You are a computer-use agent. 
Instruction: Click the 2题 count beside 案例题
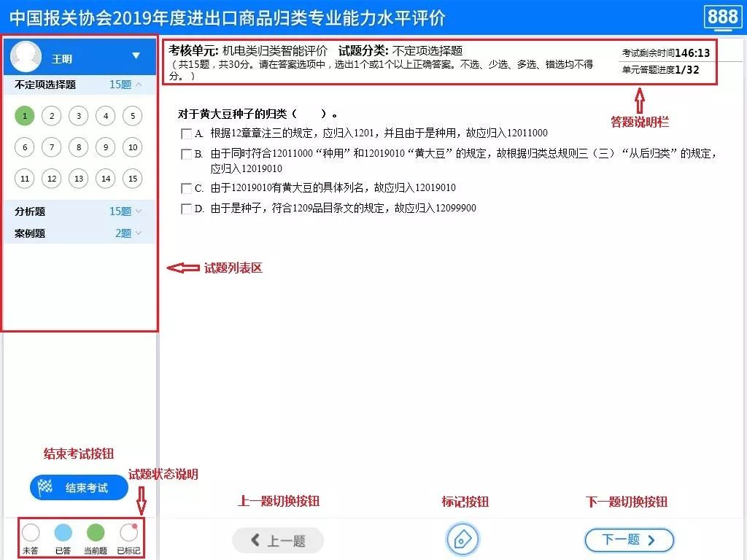point(123,233)
